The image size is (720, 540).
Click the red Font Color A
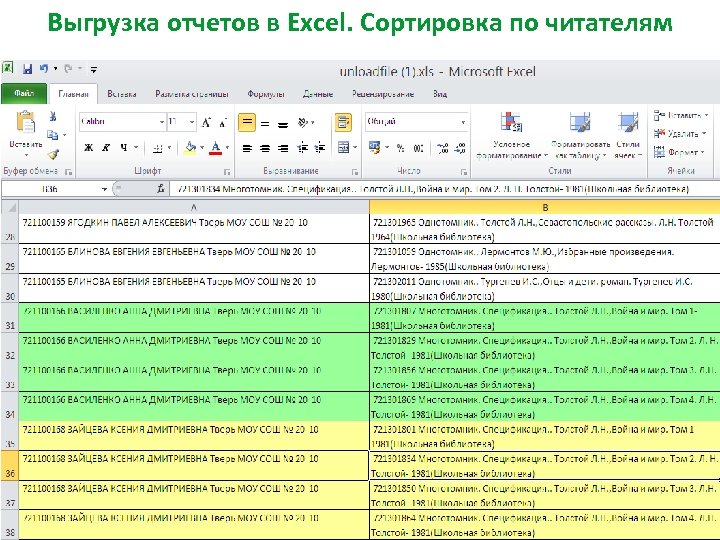(215, 148)
